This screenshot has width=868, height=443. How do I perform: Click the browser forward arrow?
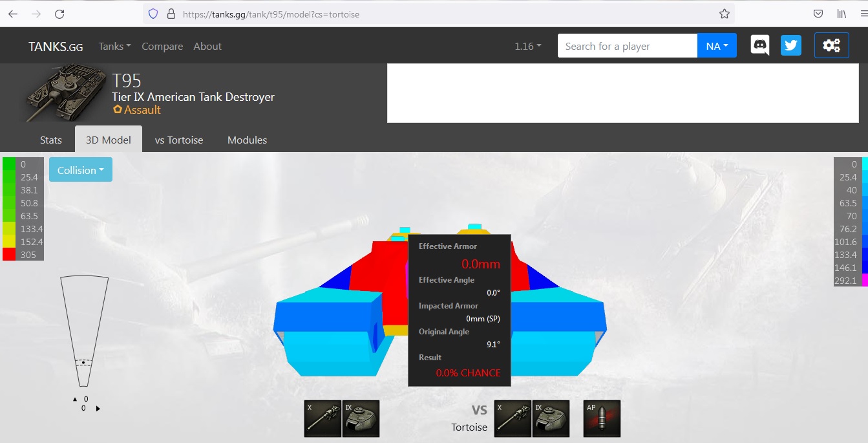pyautogui.click(x=36, y=14)
